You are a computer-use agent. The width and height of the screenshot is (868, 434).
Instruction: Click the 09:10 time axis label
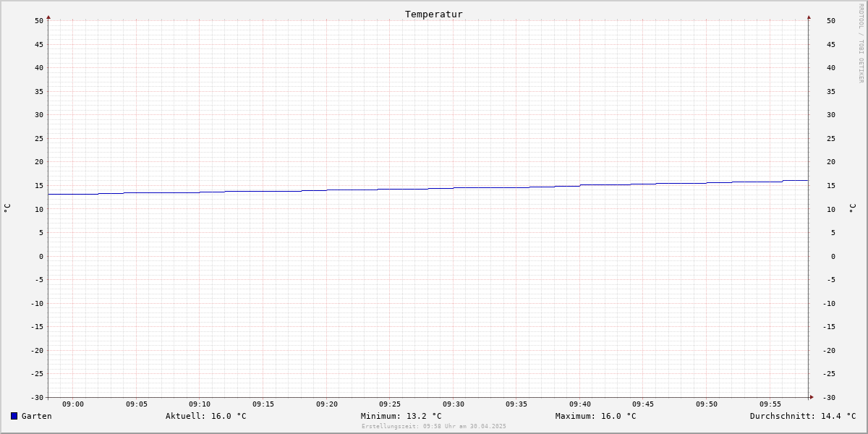[x=200, y=404]
